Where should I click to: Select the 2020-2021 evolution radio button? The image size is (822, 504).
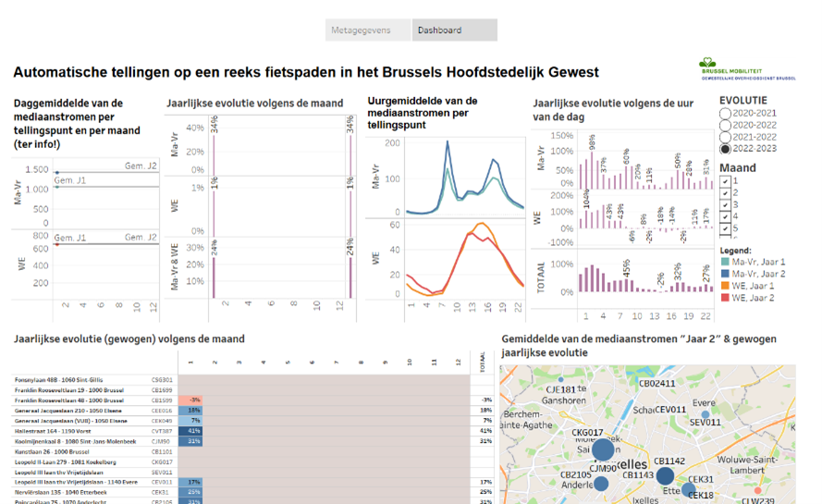[x=725, y=113]
